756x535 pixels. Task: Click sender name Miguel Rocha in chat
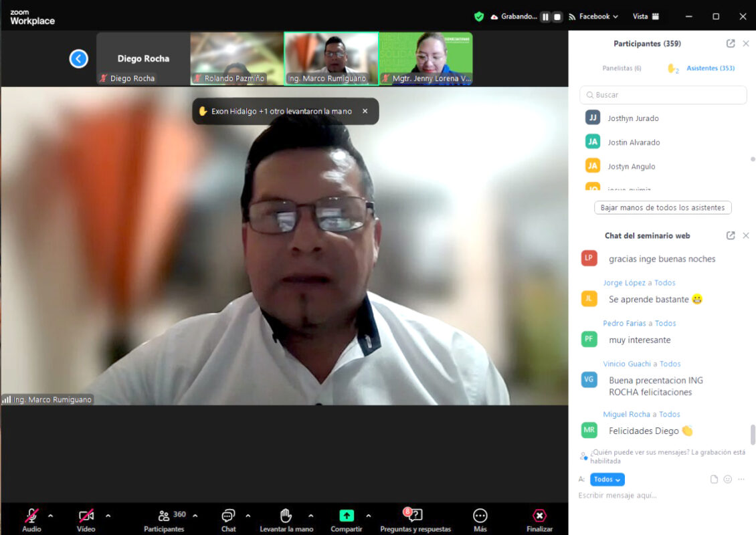(626, 414)
